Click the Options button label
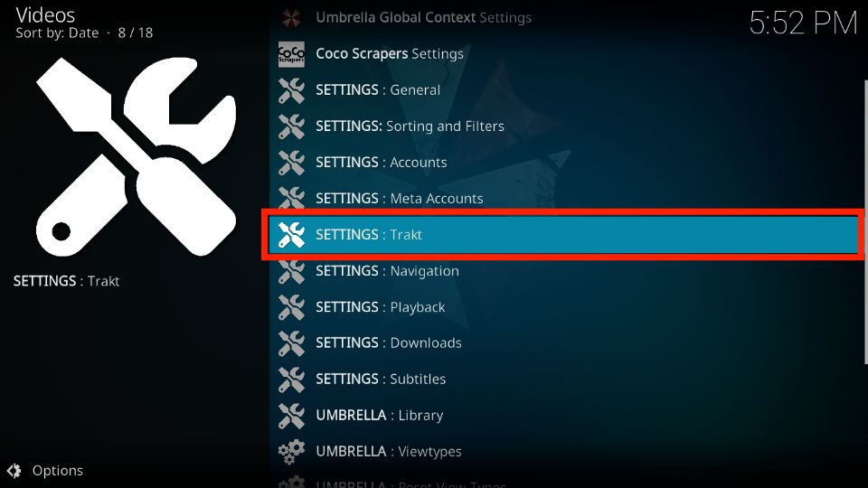Image resolution: width=868 pixels, height=488 pixels. (x=58, y=471)
